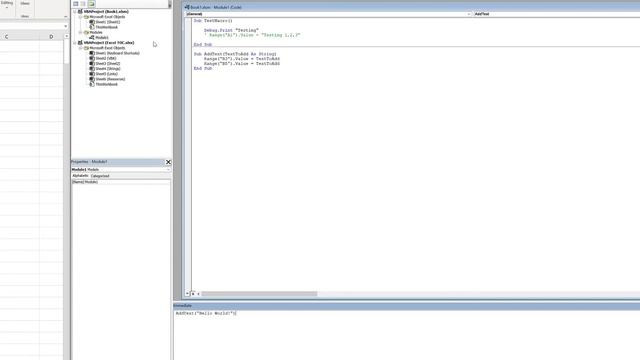The height and width of the screenshot is (360, 640).
Task: Click the Sheet4 (Strings) worksheet icon
Action: [92, 69]
